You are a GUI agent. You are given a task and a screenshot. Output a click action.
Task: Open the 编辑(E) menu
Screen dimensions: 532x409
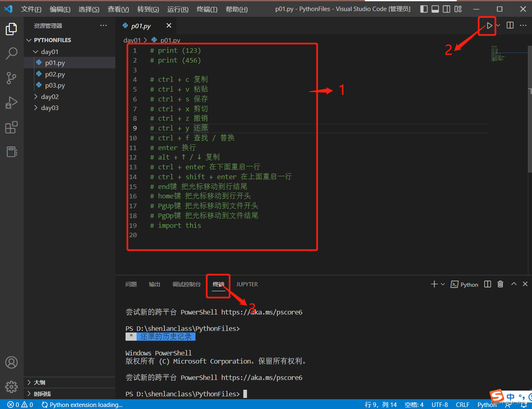(60, 9)
